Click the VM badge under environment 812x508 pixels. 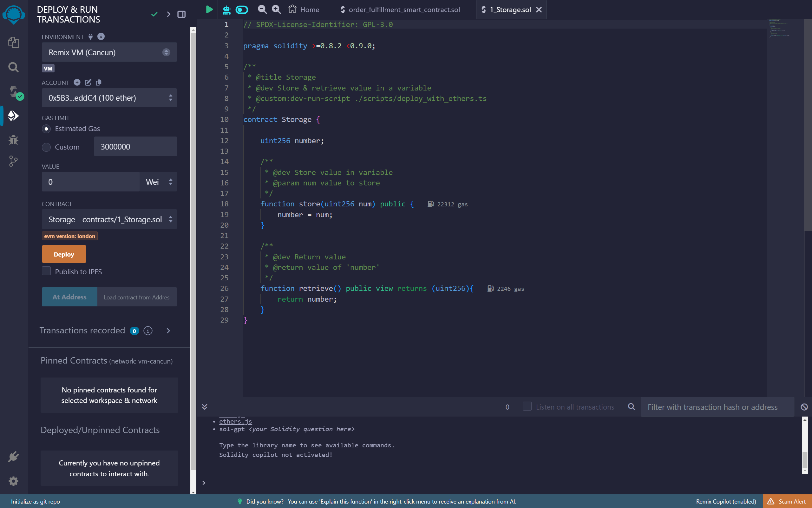tap(48, 68)
